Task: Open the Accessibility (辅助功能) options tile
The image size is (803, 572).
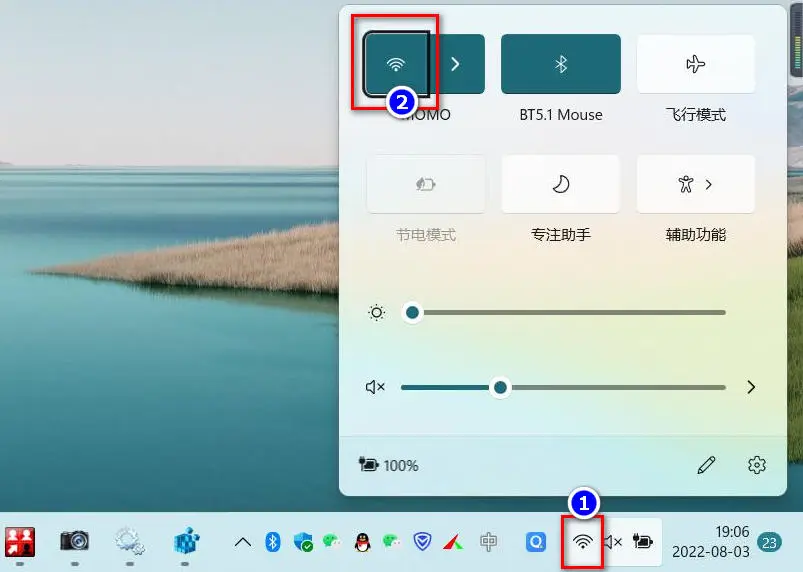Action: click(695, 184)
